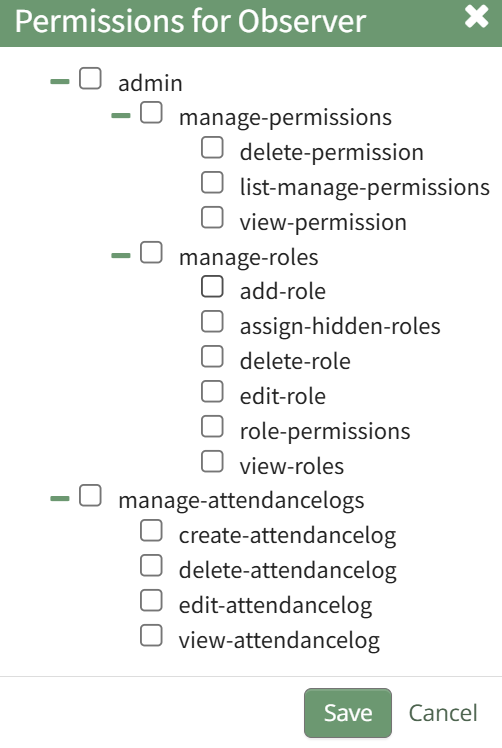The image size is (502, 748).
Task: Click the view-attendancelog label
Action: pos(279,640)
